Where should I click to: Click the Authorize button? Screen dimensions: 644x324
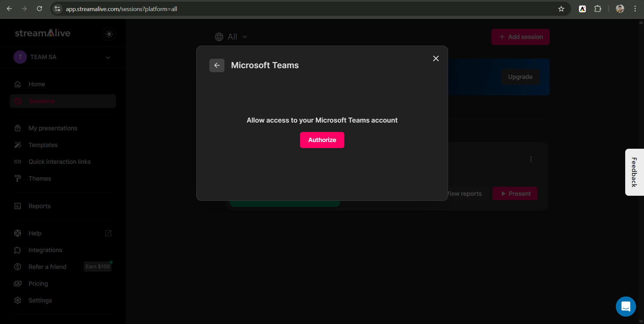322,140
